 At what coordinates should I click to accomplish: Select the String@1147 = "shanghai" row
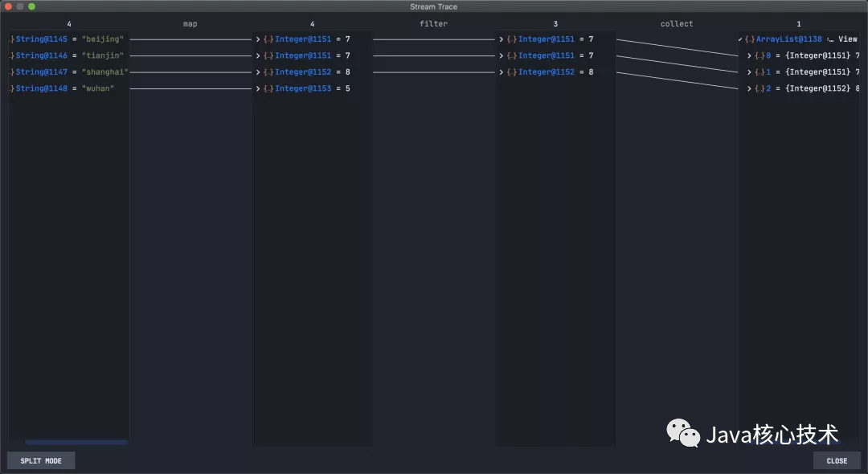(68, 72)
